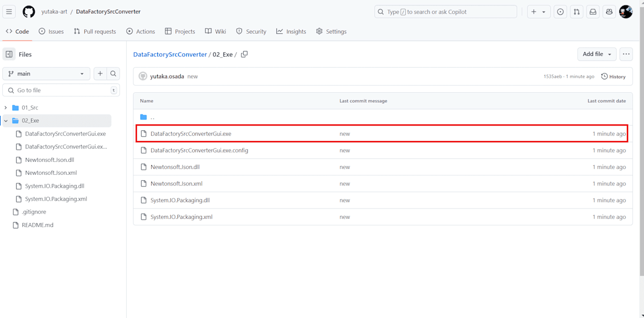Image resolution: width=644 pixels, height=318 pixels.
Task: Focus the Go to file input
Action: tap(61, 90)
